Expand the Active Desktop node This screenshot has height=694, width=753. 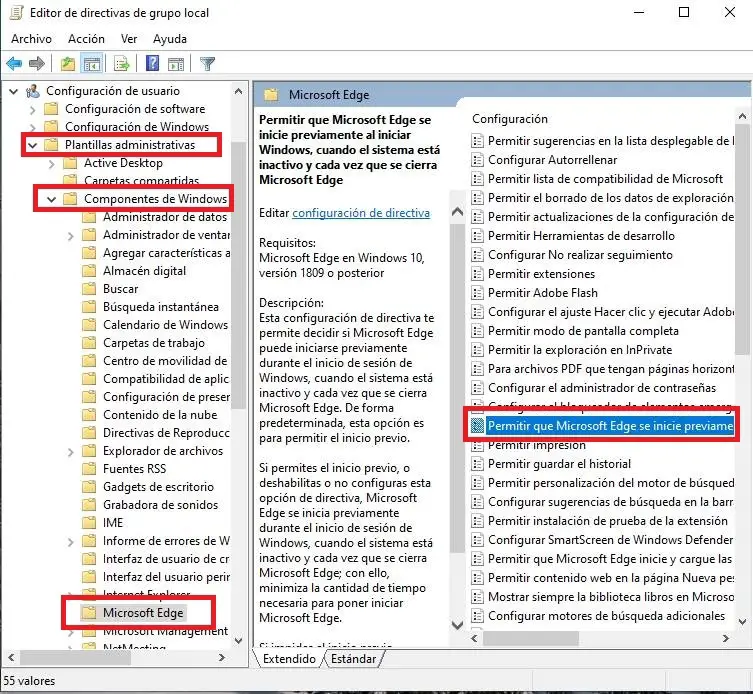[x=51, y=164]
